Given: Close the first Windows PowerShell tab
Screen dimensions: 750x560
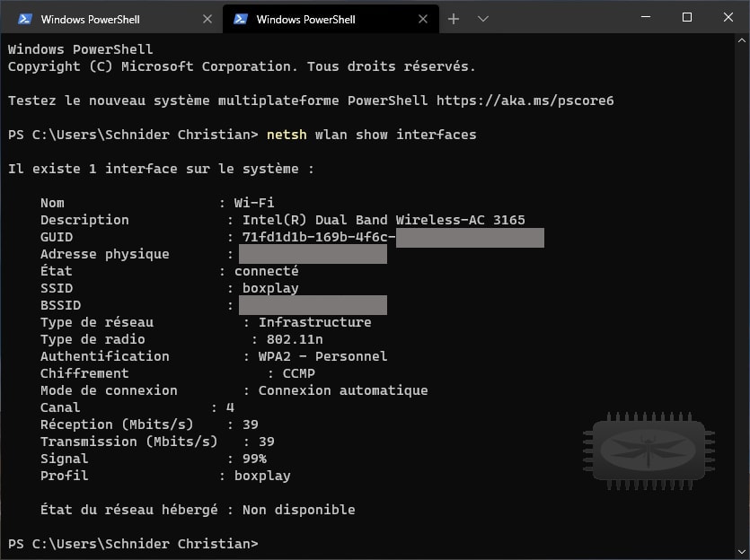Looking at the screenshot, I should [207, 19].
